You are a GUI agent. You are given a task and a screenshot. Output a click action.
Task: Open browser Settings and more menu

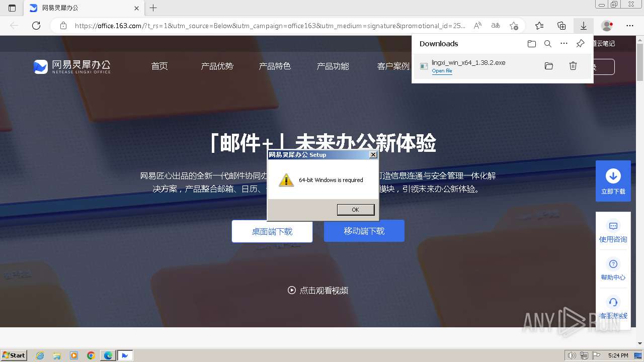(x=630, y=26)
